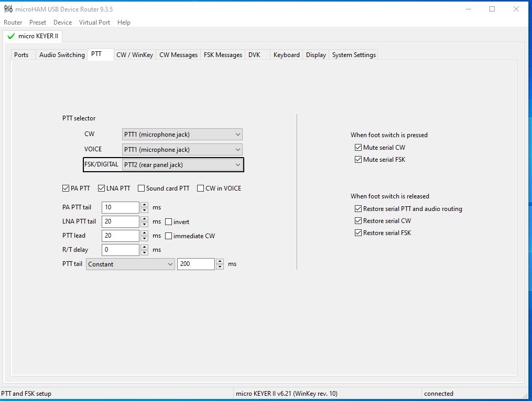Click the 'connected' status bar entry

[x=439, y=394]
